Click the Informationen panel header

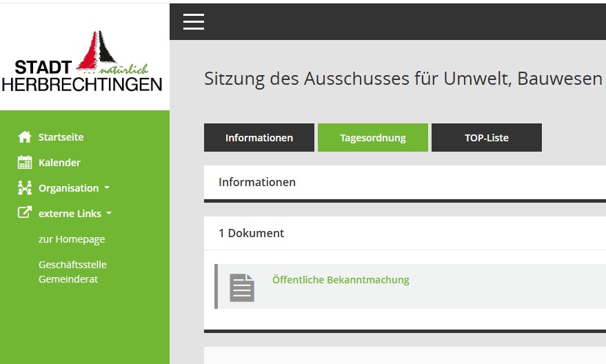(x=257, y=182)
